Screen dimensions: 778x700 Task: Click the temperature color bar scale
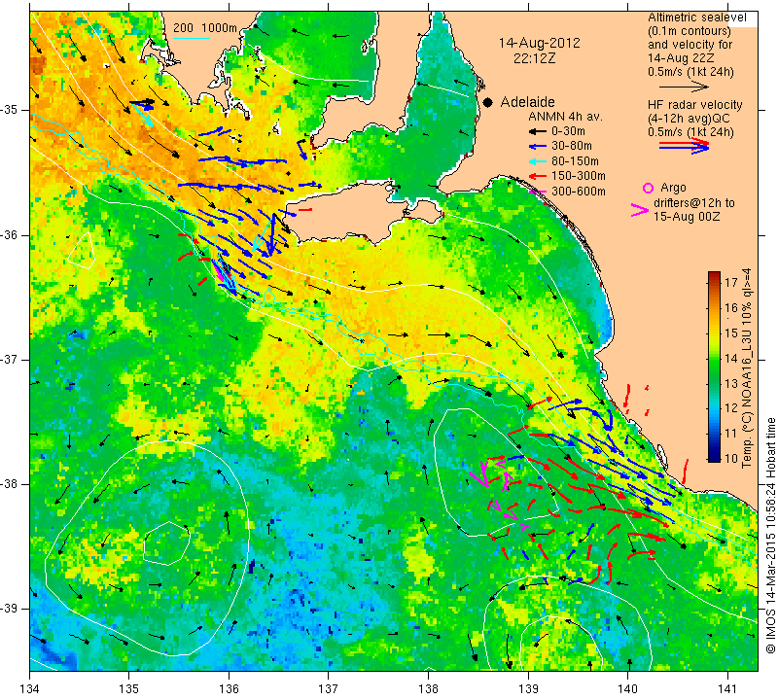(x=714, y=367)
